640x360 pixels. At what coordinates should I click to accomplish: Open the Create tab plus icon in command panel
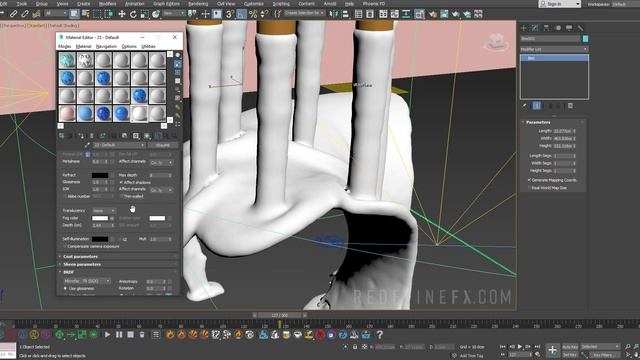point(524,28)
